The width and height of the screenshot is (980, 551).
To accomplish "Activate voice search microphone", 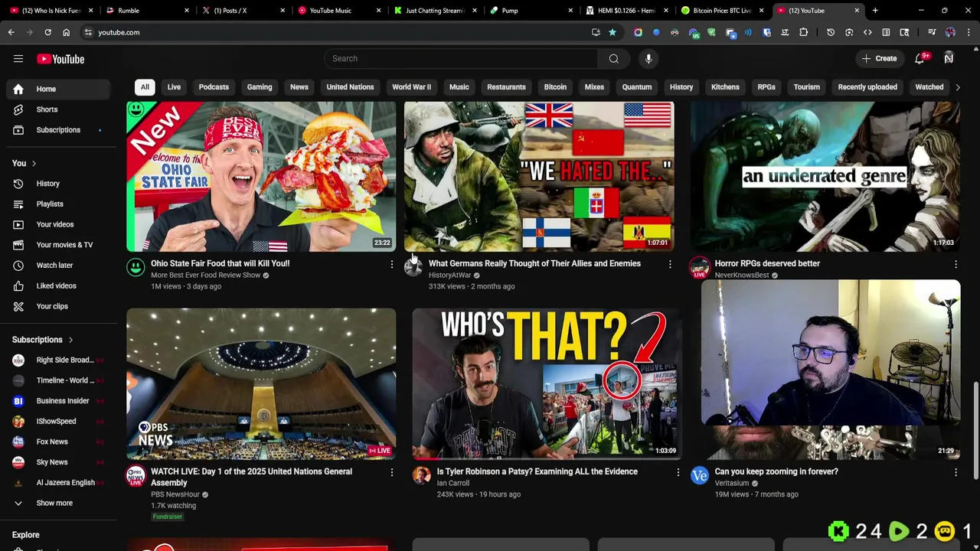I will coord(648,59).
